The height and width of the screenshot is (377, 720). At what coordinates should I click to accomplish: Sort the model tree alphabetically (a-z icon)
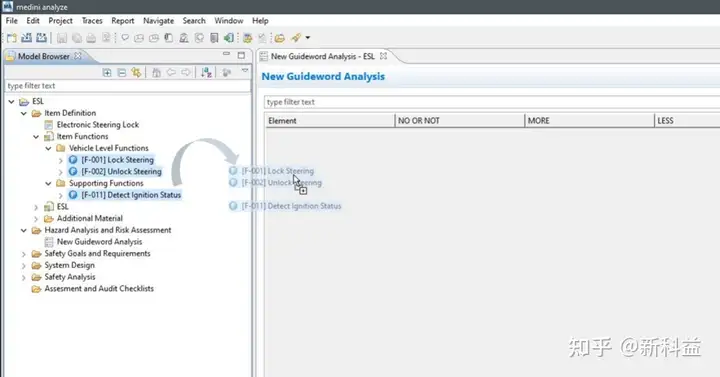click(x=206, y=73)
